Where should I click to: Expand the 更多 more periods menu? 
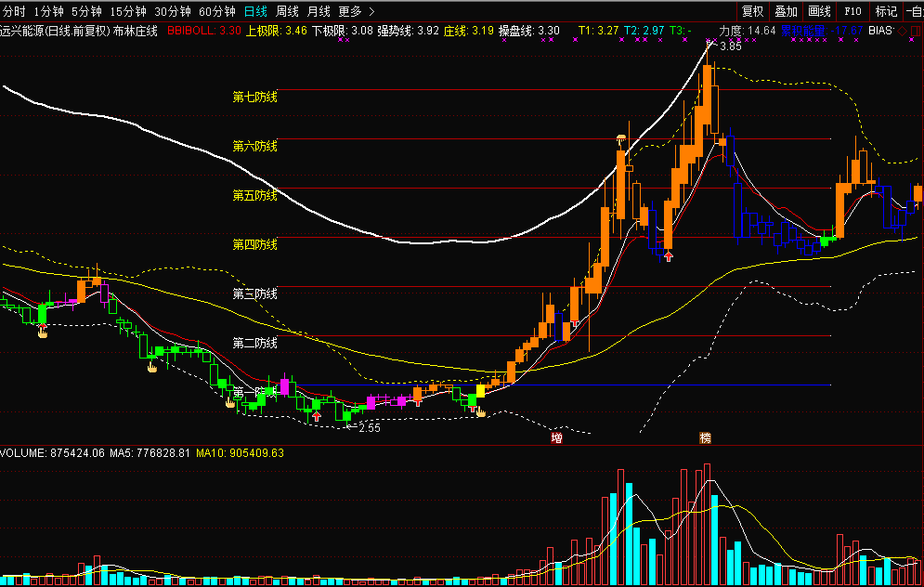pos(357,11)
